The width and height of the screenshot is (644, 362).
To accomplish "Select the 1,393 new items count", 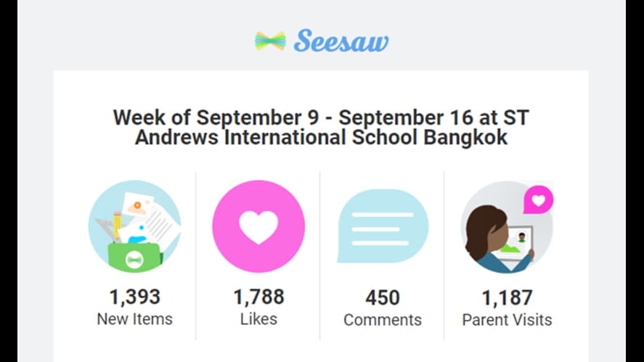I will (x=134, y=297).
